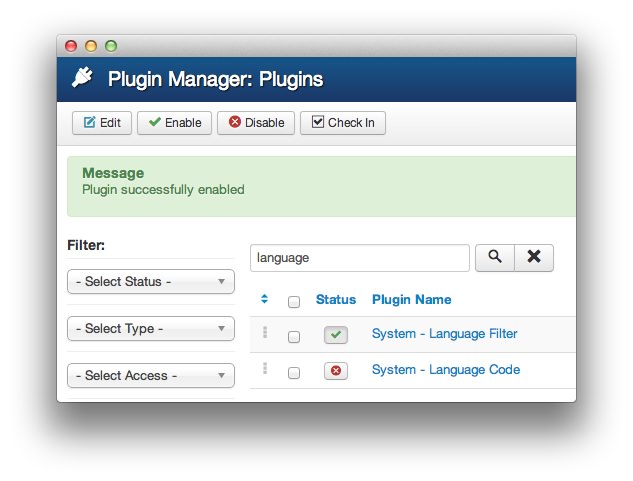
Task: Click the green check status for Language Filter
Action: [x=336, y=335]
